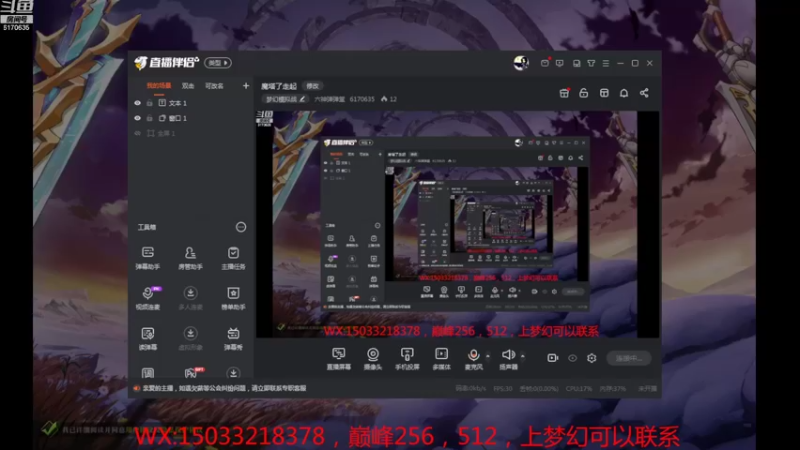Toggle visibility of 窗口 1 layer
The width and height of the screenshot is (800, 450).
coord(137,118)
